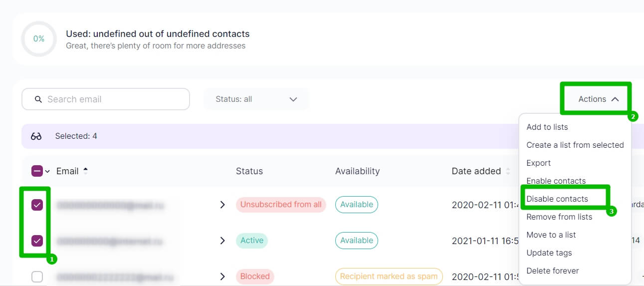The width and height of the screenshot is (644, 286).
Task: Expand details arrow for the Blocked contact
Action: (222, 277)
